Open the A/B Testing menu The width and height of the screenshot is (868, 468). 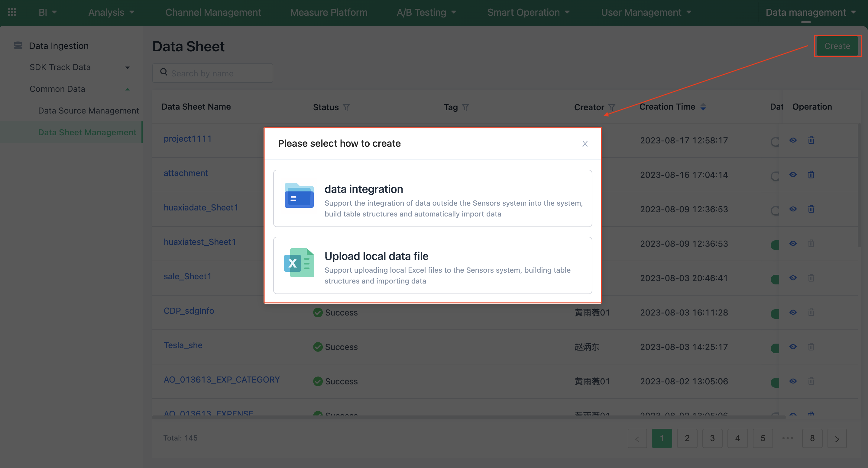[426, 12]
